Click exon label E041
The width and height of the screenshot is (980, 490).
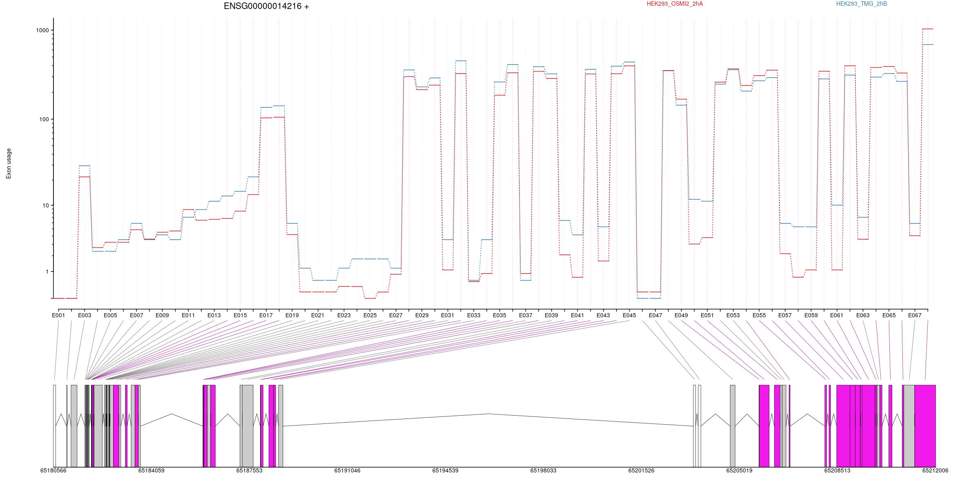click(x=577, y=315)
